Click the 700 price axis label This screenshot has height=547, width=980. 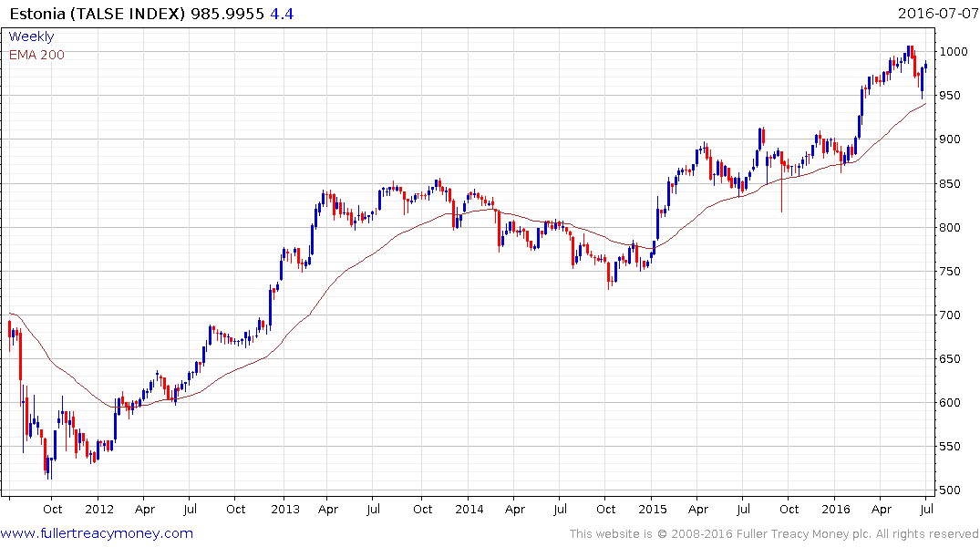click(x=950, y=315)
